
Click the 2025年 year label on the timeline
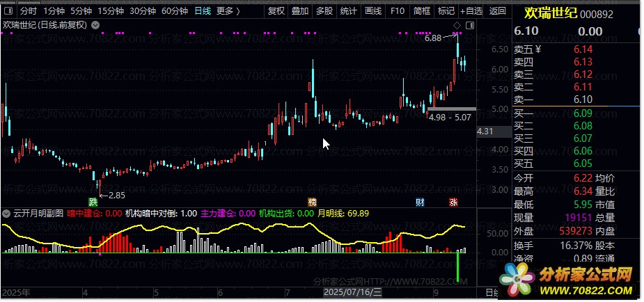tap(15, 292)
